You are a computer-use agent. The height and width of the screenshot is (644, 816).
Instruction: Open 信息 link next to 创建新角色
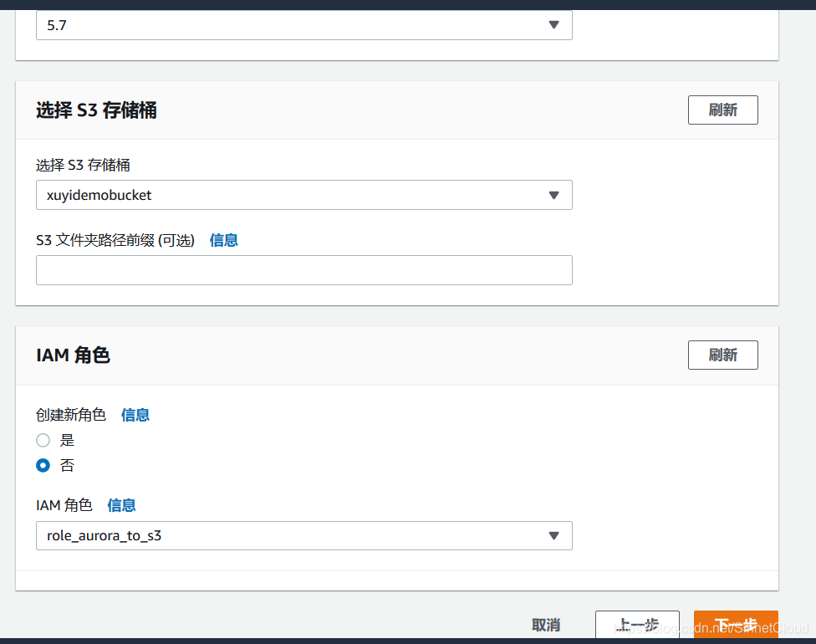pyautogui.click(x=135, y=415)
